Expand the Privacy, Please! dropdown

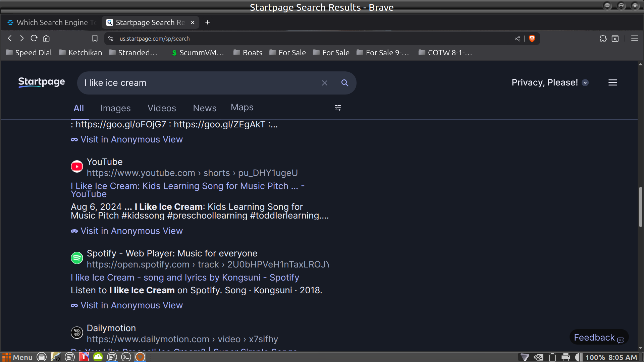pyautogui.click(x=585, y=83)
